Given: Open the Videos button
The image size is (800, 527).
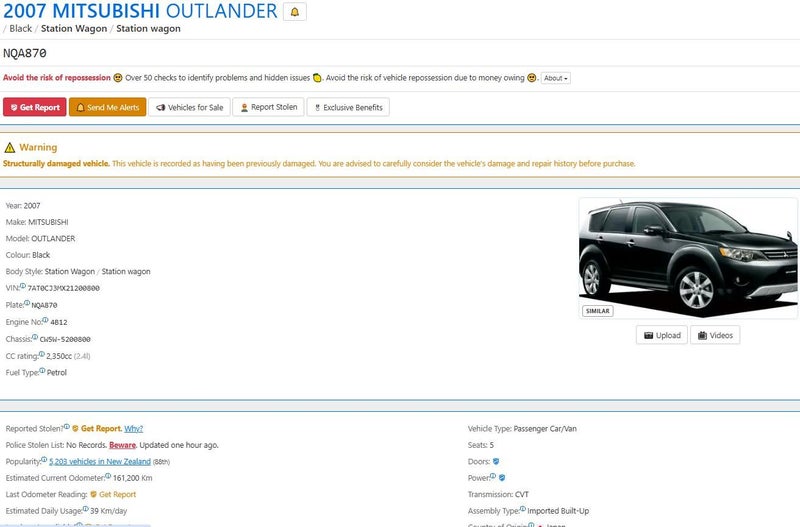Looking at the screenshot, I should click(714, 335).
